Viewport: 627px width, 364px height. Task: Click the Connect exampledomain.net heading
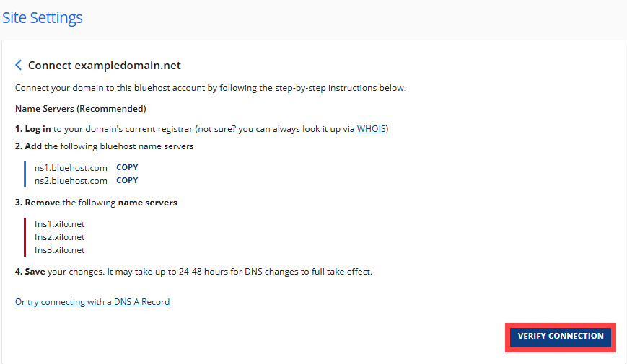point(104,66)
